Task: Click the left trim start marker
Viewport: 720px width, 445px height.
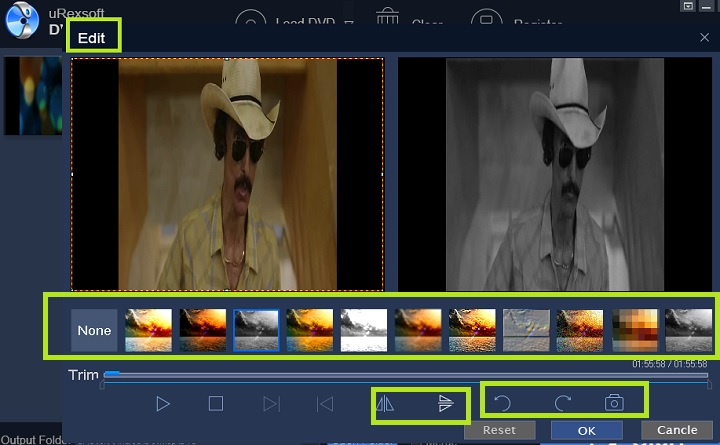Action: pyautogui.click(x=102, y=385)
